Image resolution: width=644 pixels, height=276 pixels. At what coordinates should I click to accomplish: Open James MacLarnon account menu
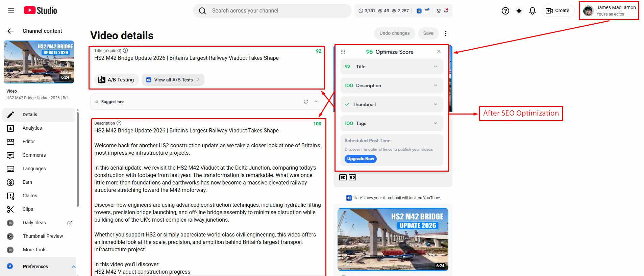point(609,11)
